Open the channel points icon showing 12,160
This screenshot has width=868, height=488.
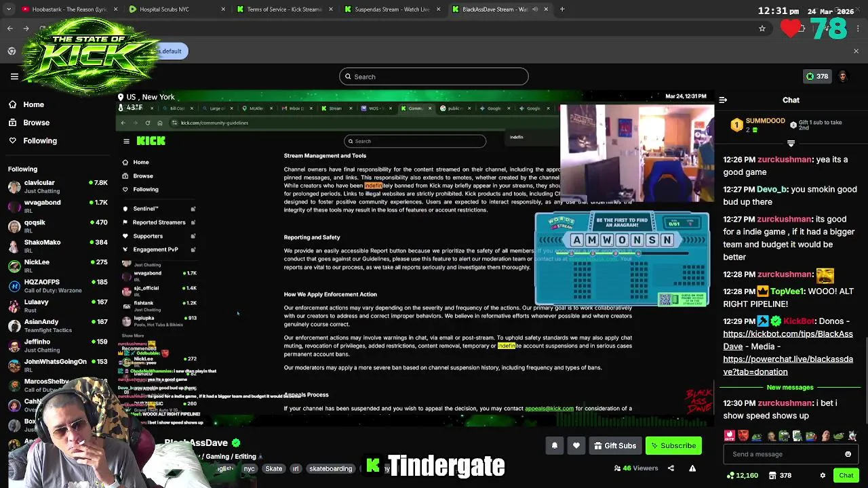742,475
